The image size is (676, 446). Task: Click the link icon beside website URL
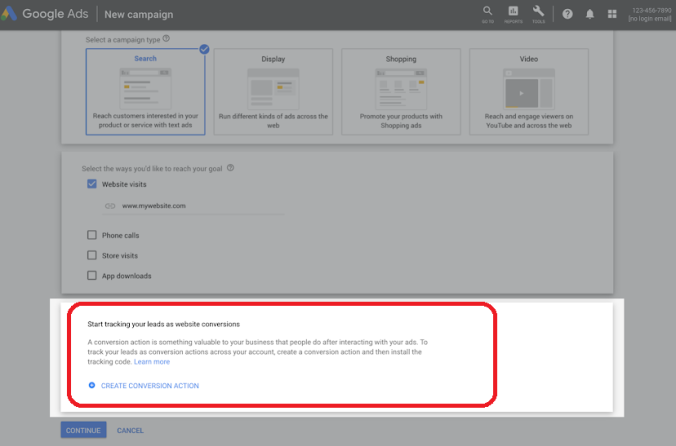(110, 206)
